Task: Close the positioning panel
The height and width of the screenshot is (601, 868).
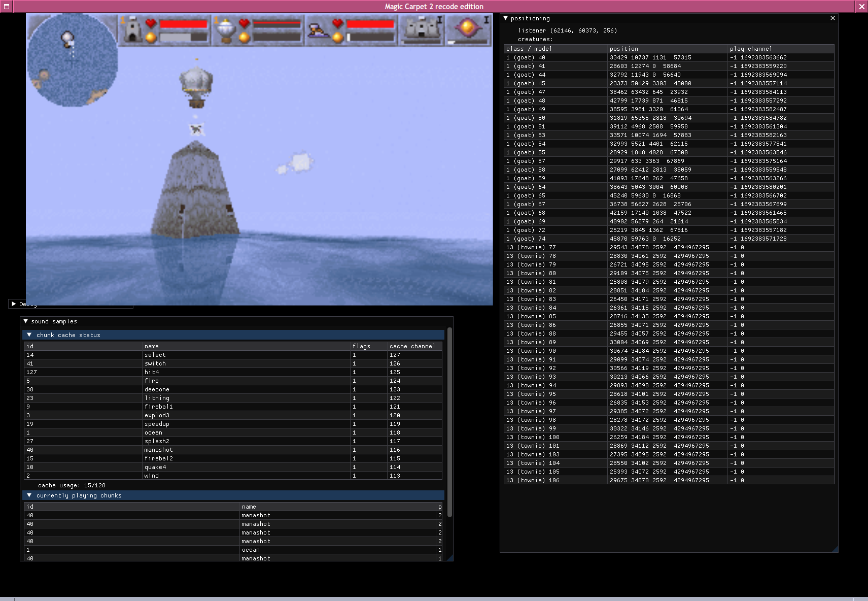Action: (832, 18)
